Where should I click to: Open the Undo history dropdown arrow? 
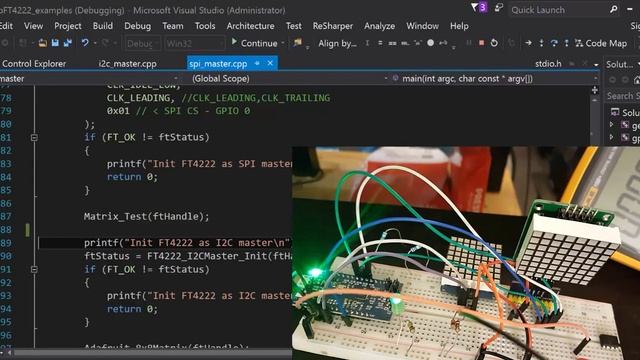click(x=95, y=43)
